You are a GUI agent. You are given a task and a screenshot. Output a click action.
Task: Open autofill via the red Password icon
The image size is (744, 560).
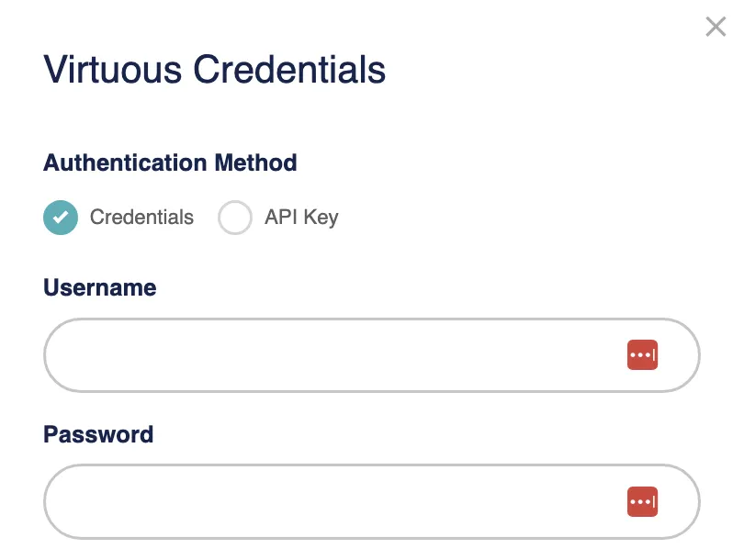point(642,502)
